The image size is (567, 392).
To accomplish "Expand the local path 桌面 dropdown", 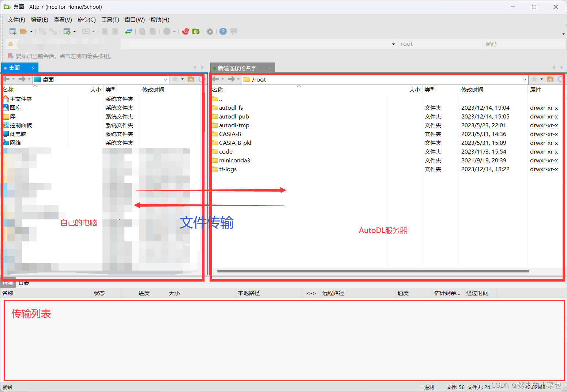I will 165,79.
